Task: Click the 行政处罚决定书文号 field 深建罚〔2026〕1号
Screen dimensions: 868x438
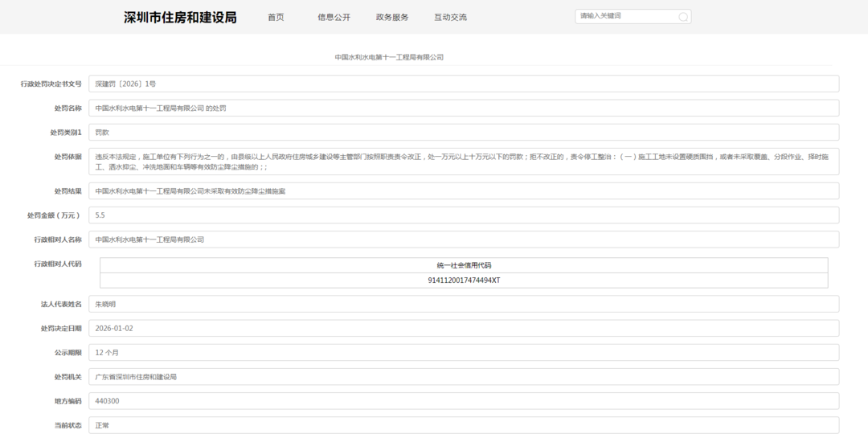Action: [463, 84]
